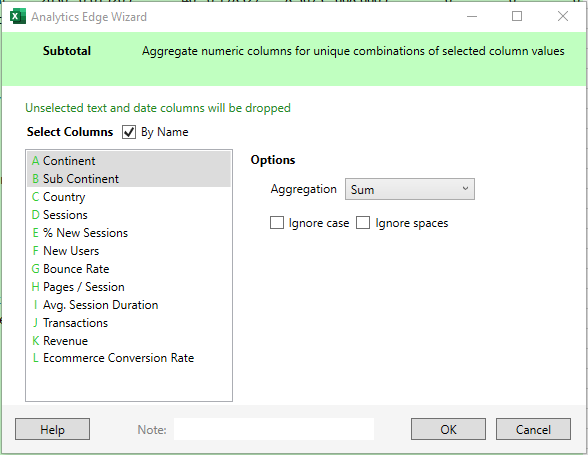Select the Avg. Session Duration column

point(129,305)
